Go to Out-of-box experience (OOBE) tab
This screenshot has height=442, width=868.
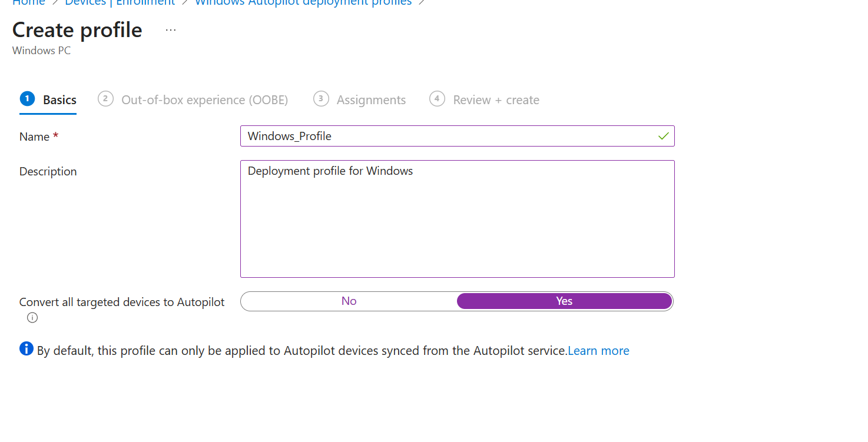[x=204, y=100]
